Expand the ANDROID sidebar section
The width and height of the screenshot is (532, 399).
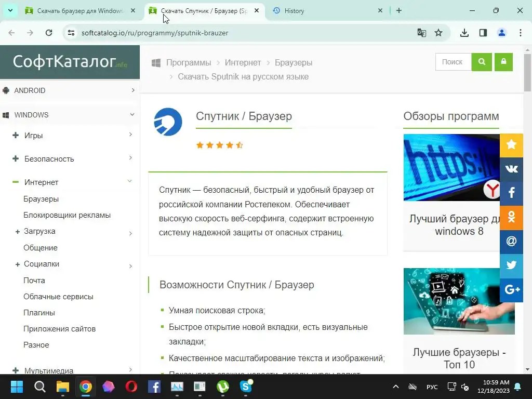pyautogui.click(x=70, y=90)
